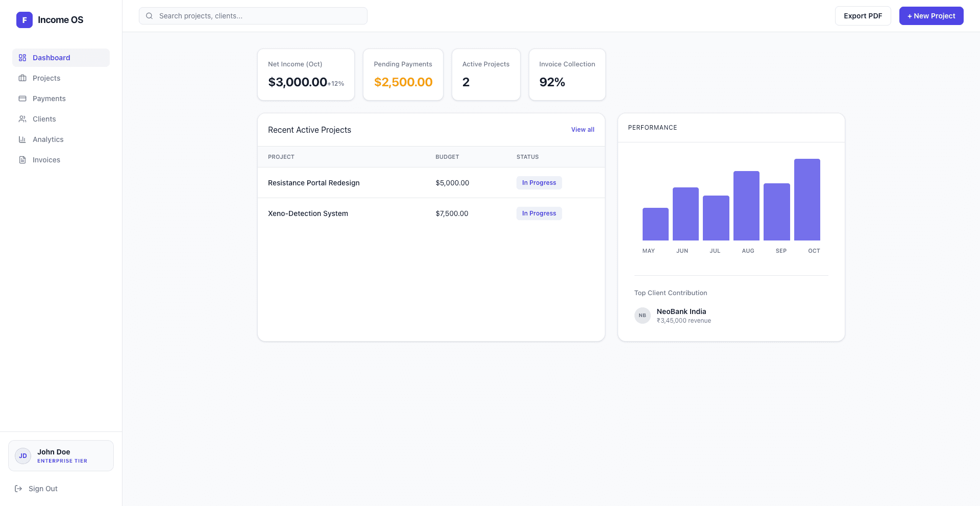Open the Pending Payments card

403,75
